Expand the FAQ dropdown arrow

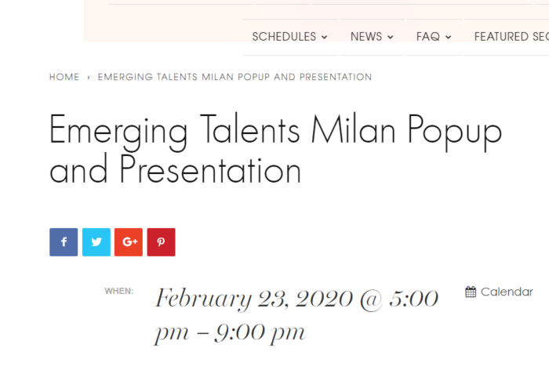[x=449, y=37]
